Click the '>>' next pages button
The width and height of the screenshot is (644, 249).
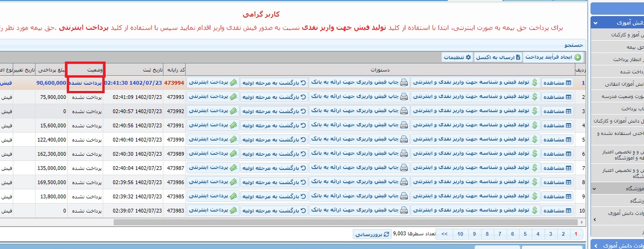(444, 234)
